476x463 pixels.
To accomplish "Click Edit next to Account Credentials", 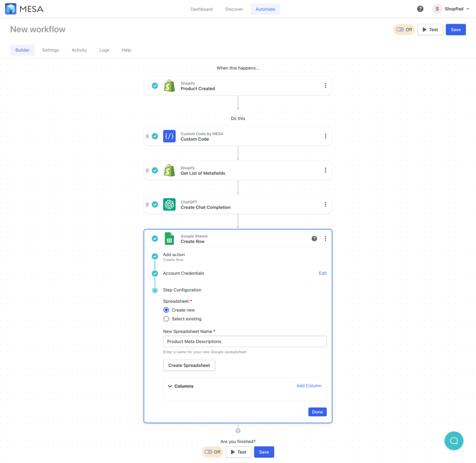I will (x=323, y=273).
